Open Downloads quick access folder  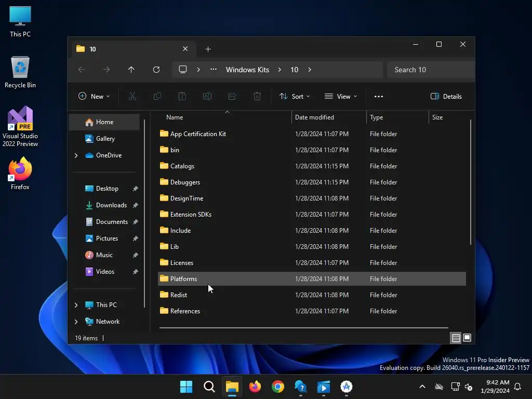[104, 205]
